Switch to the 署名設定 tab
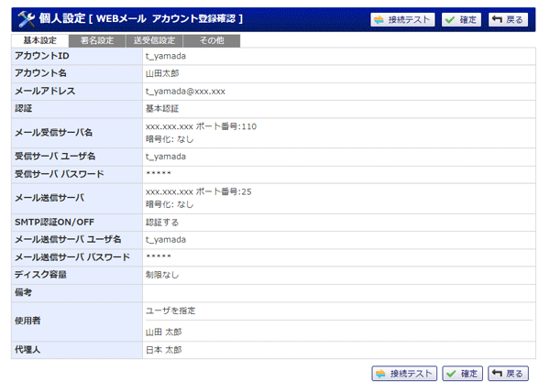This screenshot has height=392, width=550. [x=97, y=40]
